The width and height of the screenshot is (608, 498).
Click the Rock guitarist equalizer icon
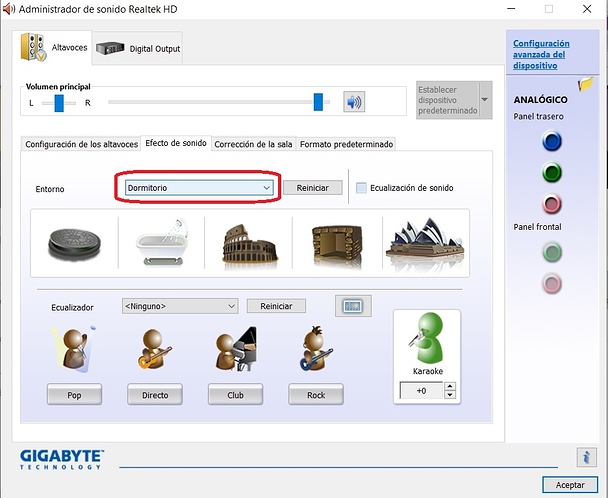point(315,348)
